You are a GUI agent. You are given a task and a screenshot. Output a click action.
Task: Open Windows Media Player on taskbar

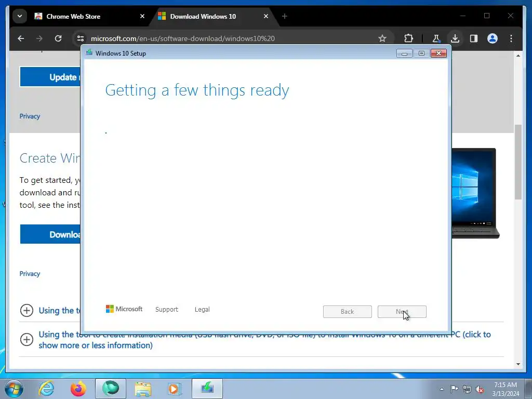point(175,389)
